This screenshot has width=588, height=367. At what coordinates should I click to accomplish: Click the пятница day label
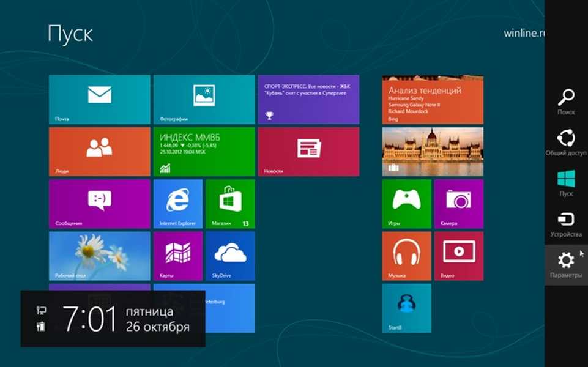pos(150,311)
